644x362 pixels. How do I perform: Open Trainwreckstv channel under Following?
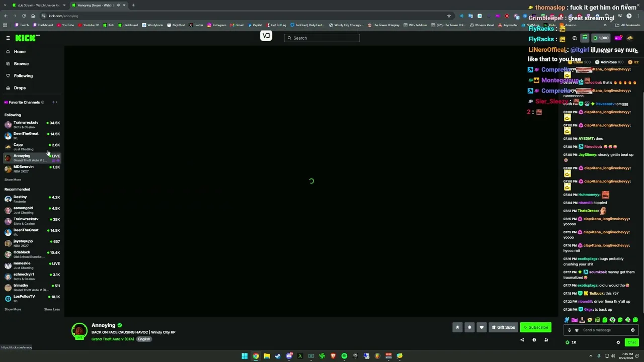(32, 124)
